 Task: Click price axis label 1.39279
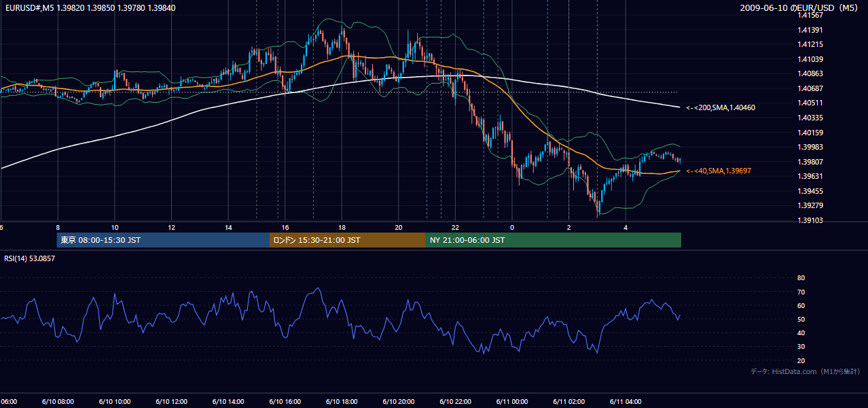tap(810, 205)
